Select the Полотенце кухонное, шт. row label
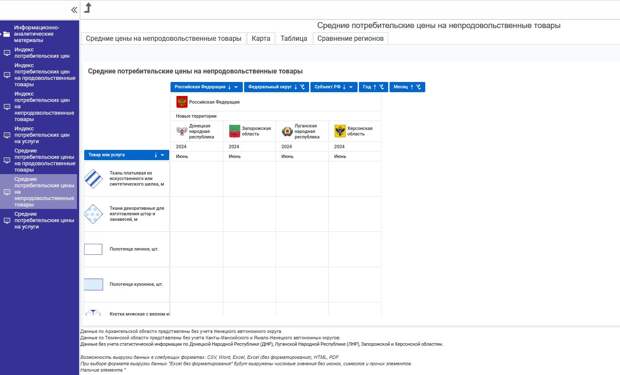 pyautogui.click(x=136, y=284)
